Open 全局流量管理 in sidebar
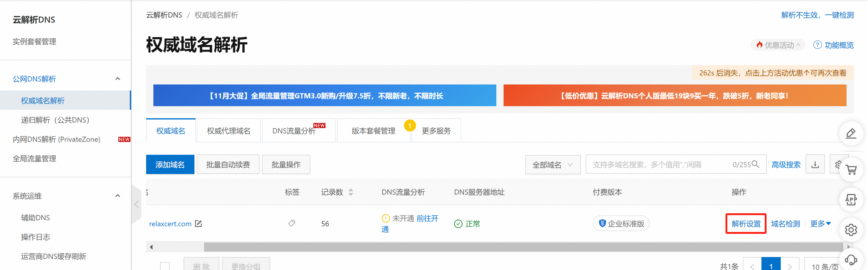The image size is (868, 270). tap(34, 159)
